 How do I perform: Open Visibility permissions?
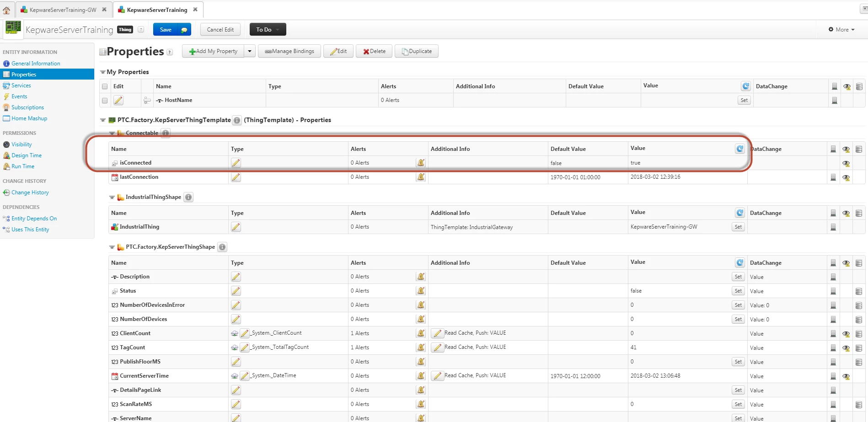pos(21,144)
